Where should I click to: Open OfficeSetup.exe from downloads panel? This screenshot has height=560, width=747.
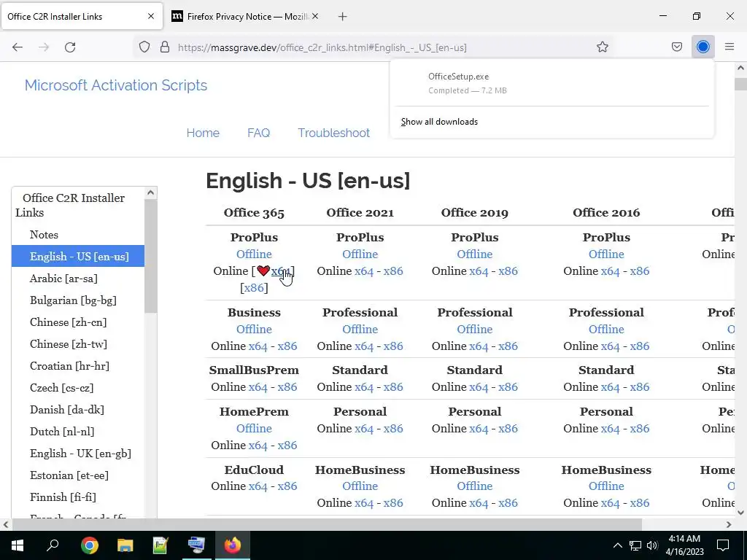click(x=551, y=83)
